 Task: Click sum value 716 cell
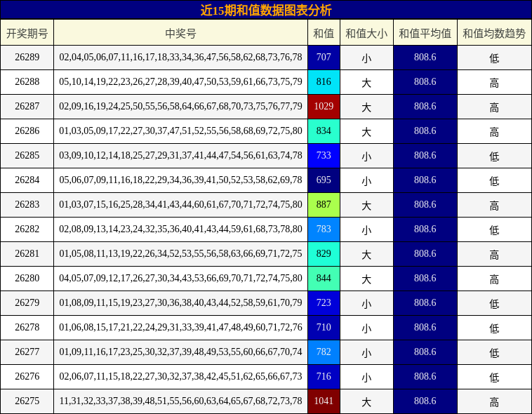(x=324, y=377)
